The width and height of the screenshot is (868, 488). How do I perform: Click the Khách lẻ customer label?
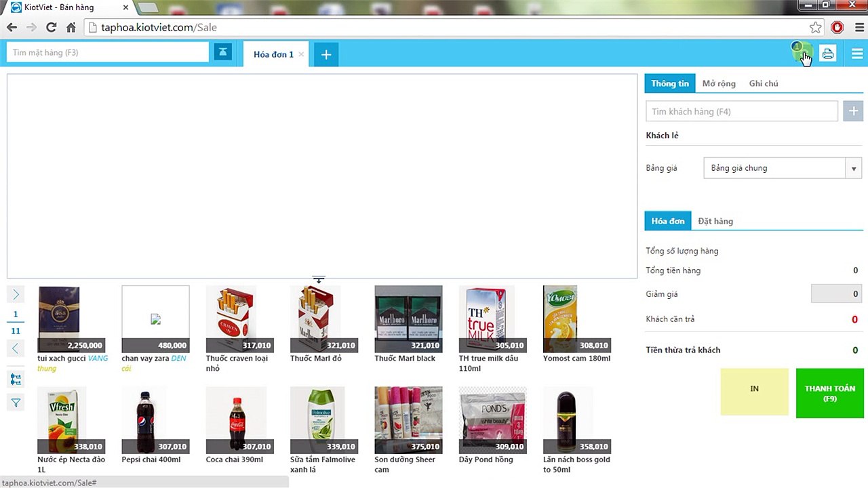coord(662,136)
